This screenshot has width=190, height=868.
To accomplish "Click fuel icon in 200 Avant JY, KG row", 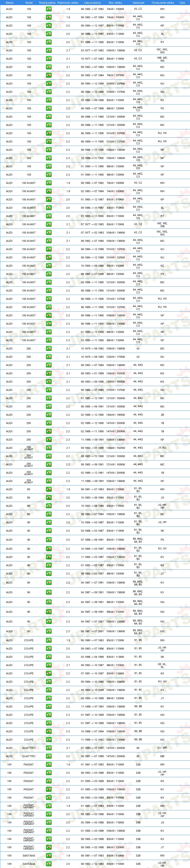I will [49, 448].
